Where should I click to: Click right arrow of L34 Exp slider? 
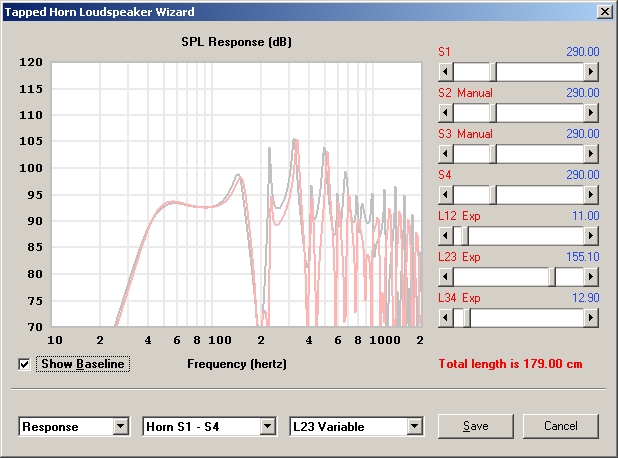point(591,318)
